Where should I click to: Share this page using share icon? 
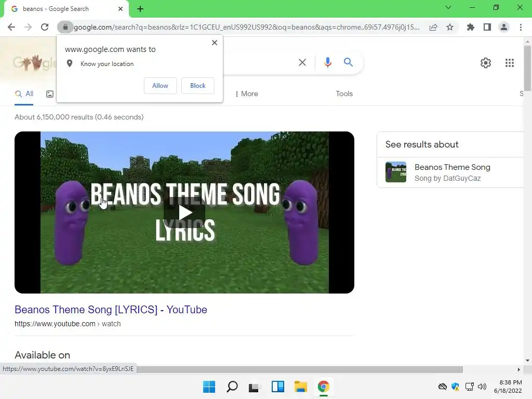pos(433,27)
